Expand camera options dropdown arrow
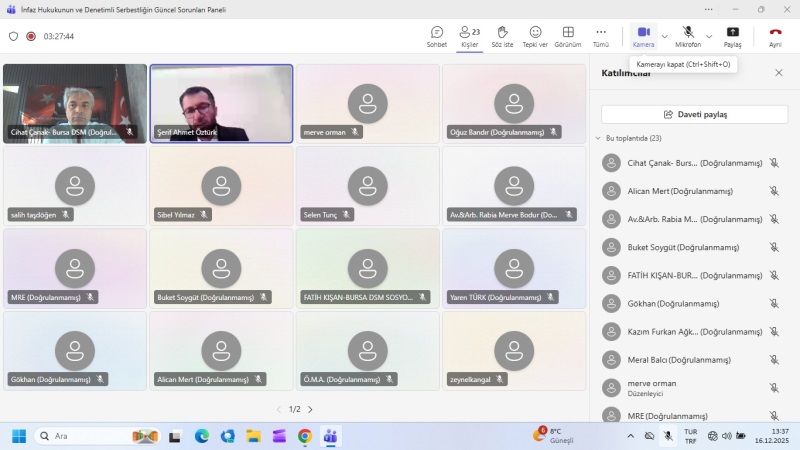This screenshot has height=450, width=800. point(665,36)
